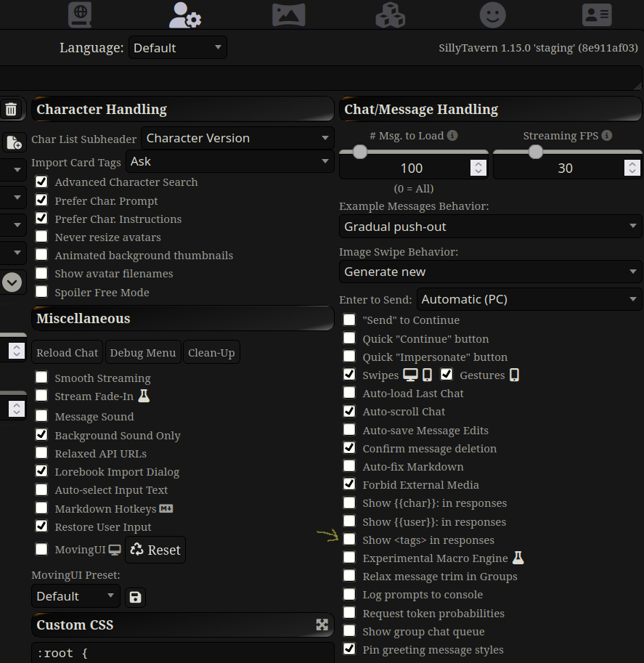Click the Clean-Up button
Viewport: 644px width, 663px height.
211,352
